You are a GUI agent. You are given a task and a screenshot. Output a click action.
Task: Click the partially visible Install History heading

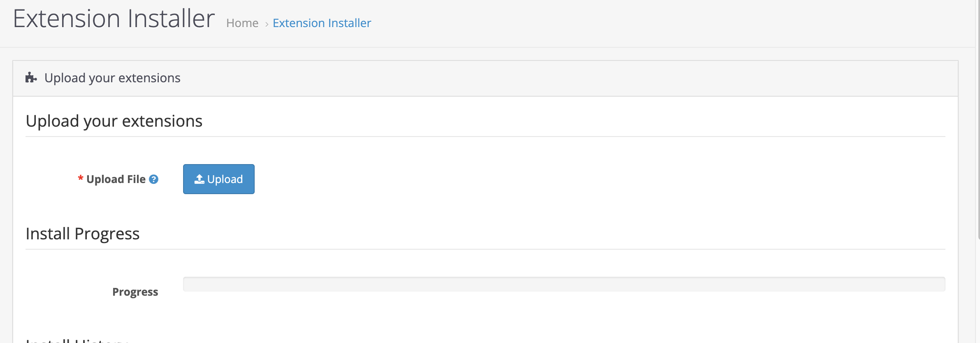pos(77,340)
